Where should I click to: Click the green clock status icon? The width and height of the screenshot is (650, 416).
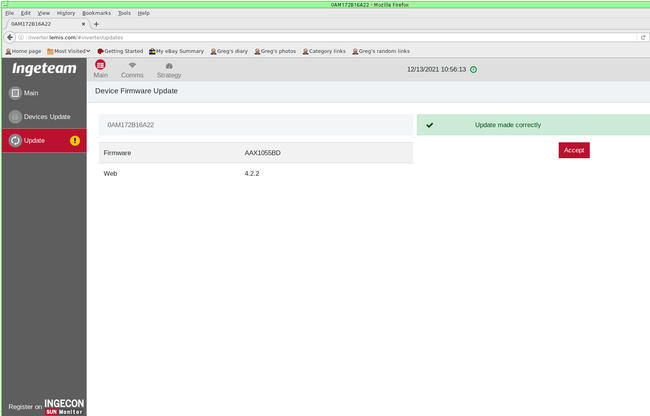click(473, 70)
